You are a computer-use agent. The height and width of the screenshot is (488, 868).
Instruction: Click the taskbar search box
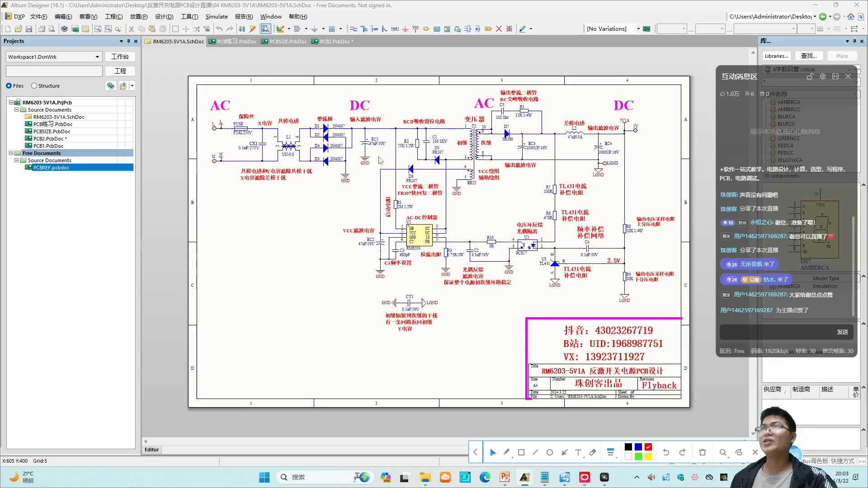pyautogui.click(x=324, y=477)
